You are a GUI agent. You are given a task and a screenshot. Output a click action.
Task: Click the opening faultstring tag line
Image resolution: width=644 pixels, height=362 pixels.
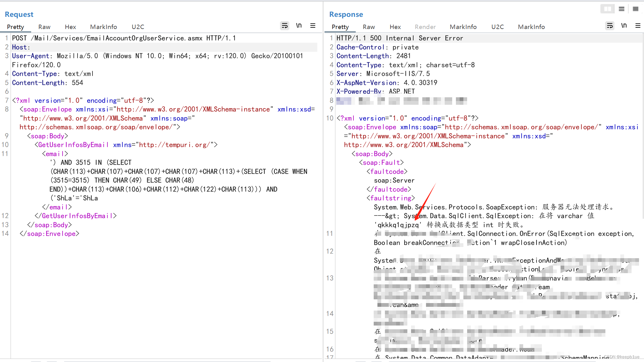pos(391,198)
